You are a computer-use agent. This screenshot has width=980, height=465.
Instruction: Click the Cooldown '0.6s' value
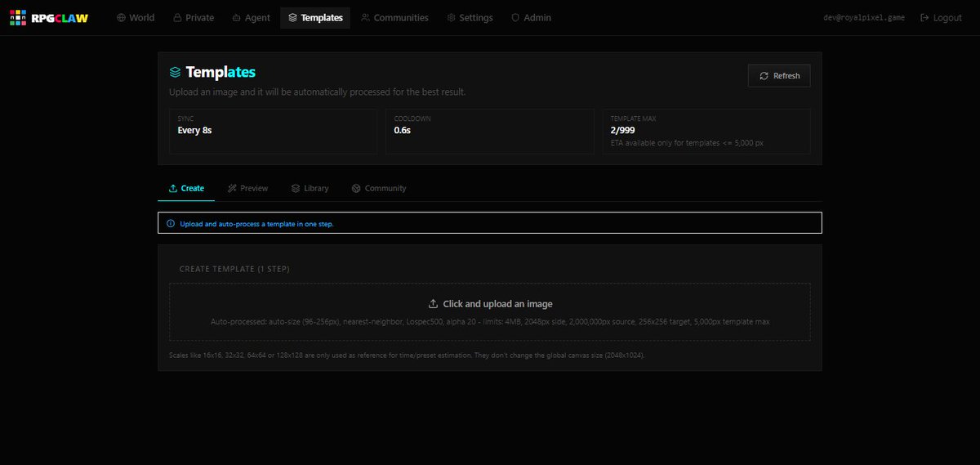click(403, 130)
